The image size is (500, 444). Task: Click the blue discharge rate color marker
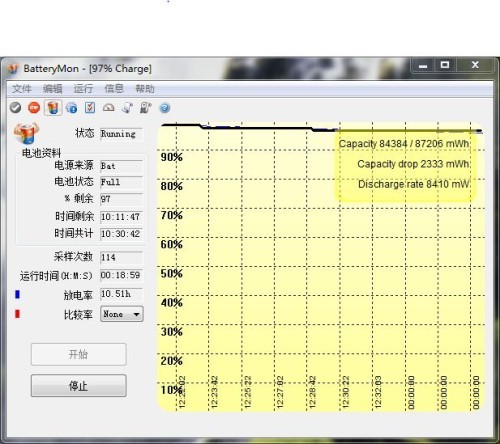tap(17, 294)
